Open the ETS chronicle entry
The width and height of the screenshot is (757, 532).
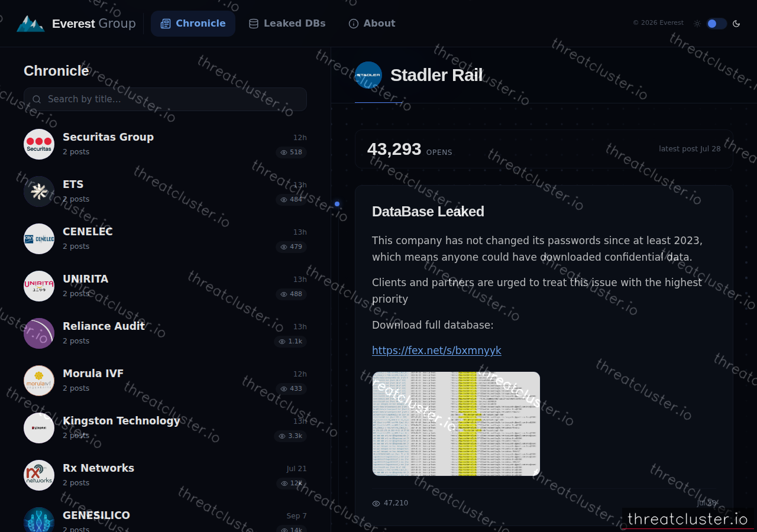[x=165, y=192]
